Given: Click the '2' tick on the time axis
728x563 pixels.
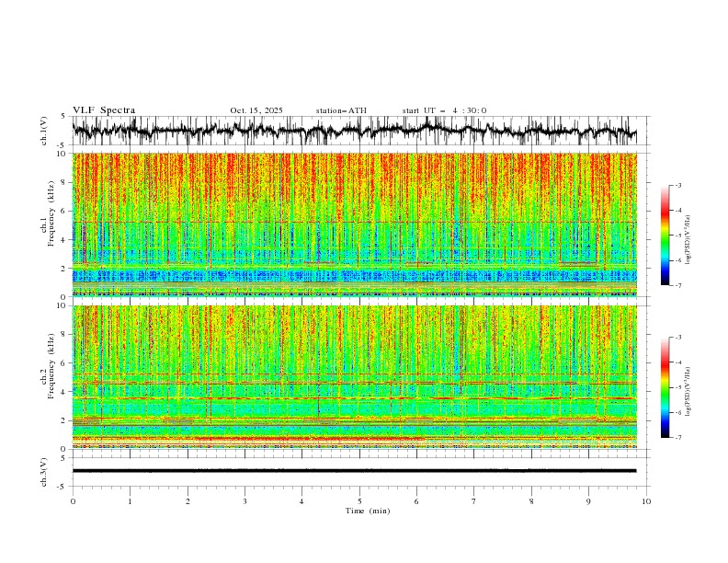Looking at the screenshot, I should coord(188,501).
